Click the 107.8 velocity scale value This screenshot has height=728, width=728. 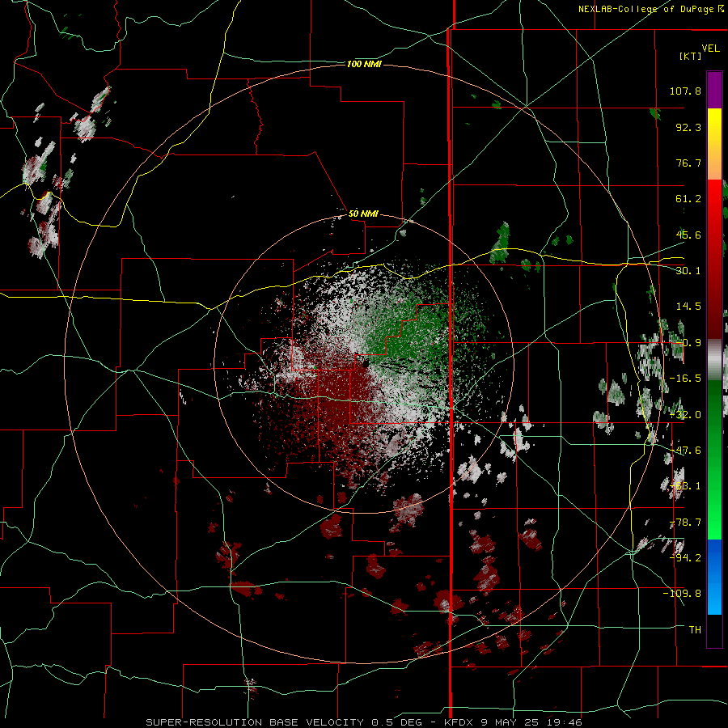[x=685, y=91]
